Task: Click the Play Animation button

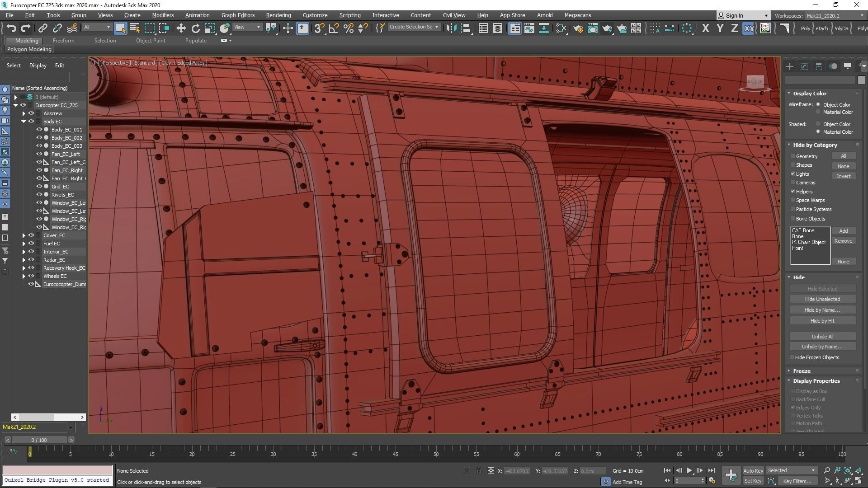Action: (x=689, y=470)
